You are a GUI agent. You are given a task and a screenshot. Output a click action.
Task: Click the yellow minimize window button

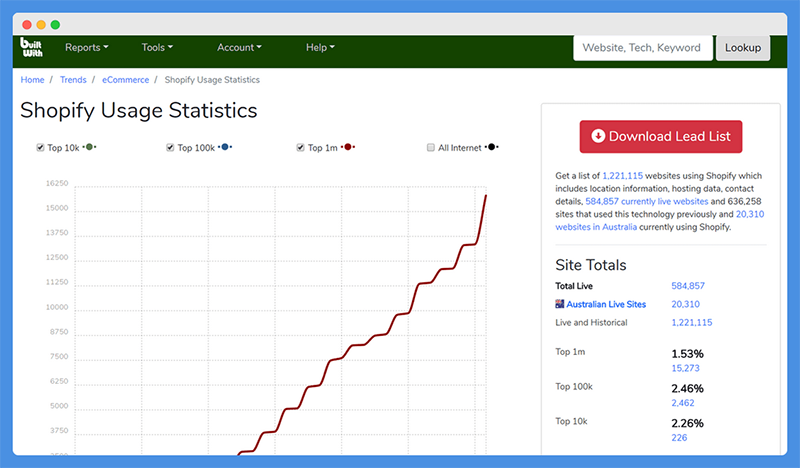click(41, 24)
